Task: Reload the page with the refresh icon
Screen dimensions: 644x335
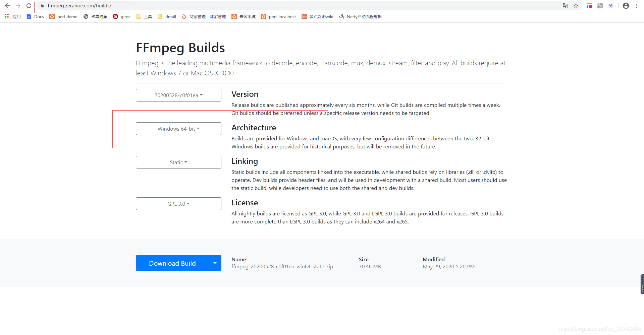Action: pos(29,6)
